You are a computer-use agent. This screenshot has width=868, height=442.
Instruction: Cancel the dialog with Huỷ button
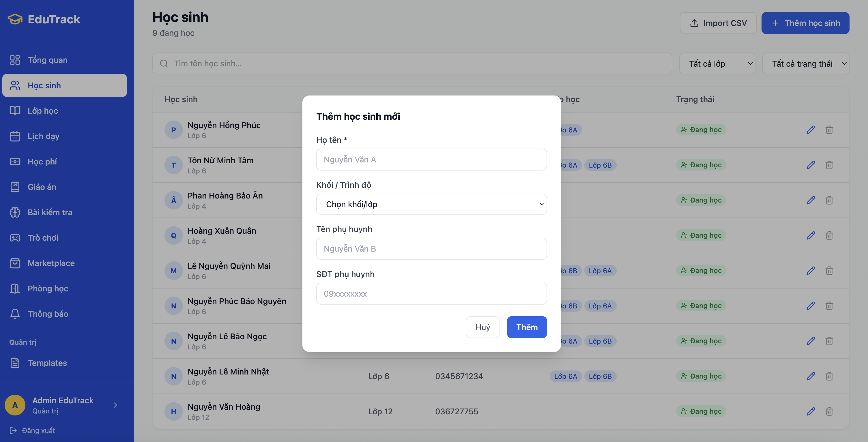coord(482,327)
